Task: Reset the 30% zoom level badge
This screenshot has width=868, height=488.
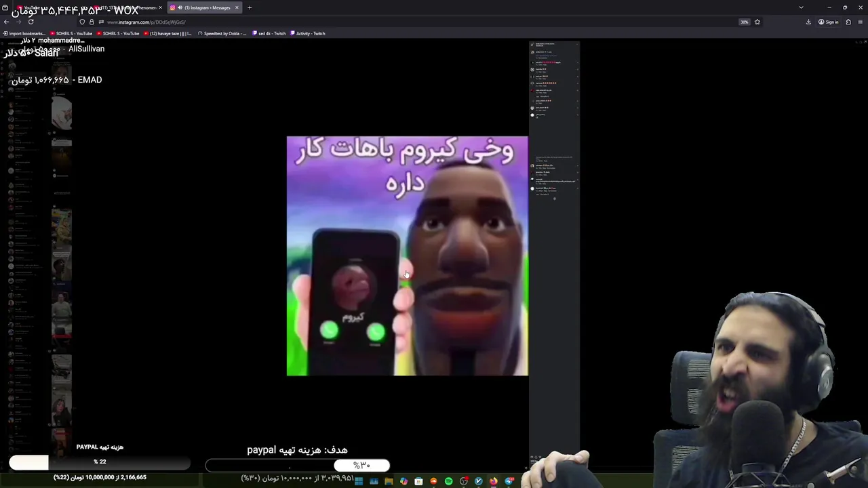Action: point(745,22)
